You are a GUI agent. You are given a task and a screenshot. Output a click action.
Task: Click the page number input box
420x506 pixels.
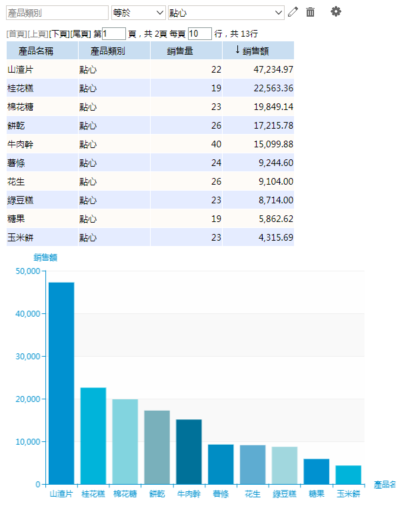coord(113,33)
